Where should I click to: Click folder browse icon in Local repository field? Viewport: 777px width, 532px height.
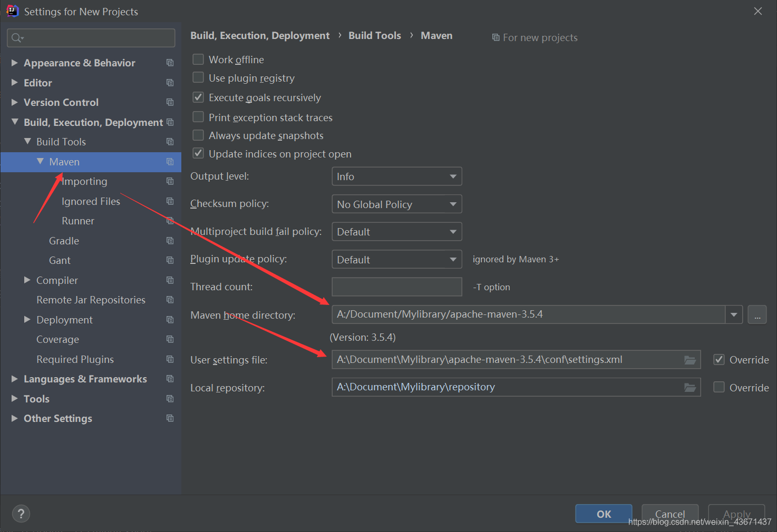(x=689, y=387)
